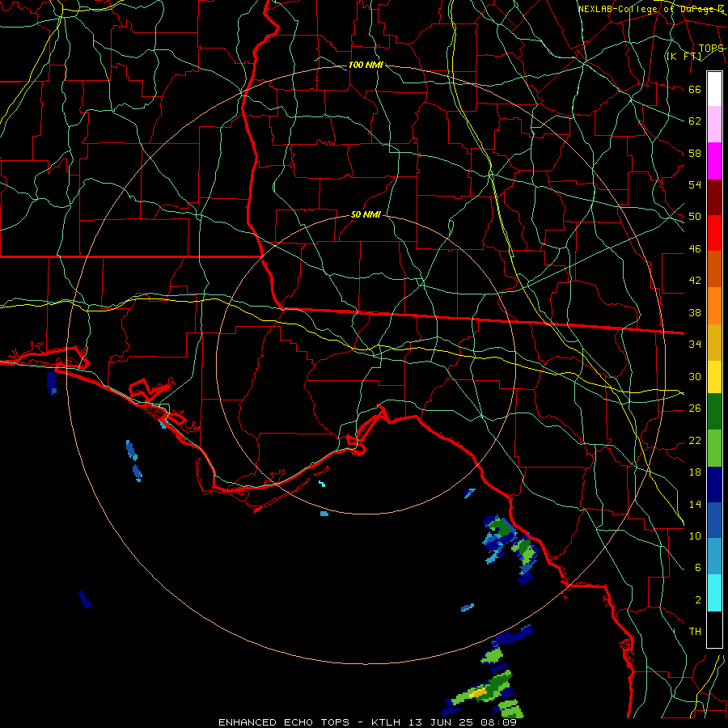Pick the burnt orange legend swatch
The image size is (728, 728).
pyautogui.click(x=714, y=269)
